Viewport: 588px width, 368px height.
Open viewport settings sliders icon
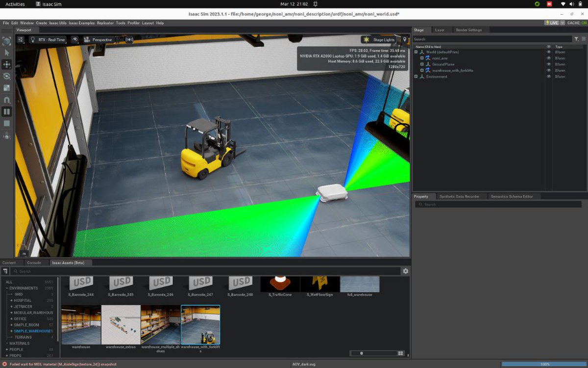21,40
